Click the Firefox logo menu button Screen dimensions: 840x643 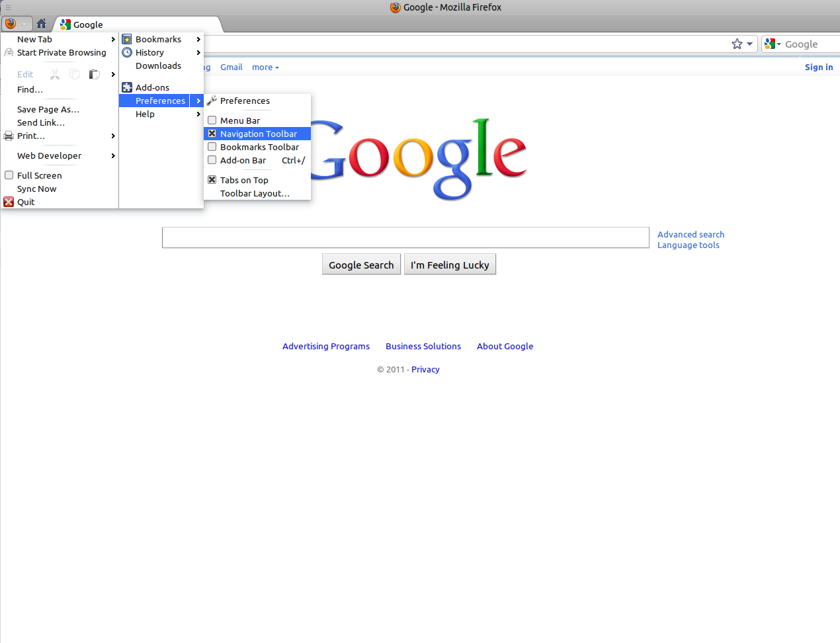10,24
